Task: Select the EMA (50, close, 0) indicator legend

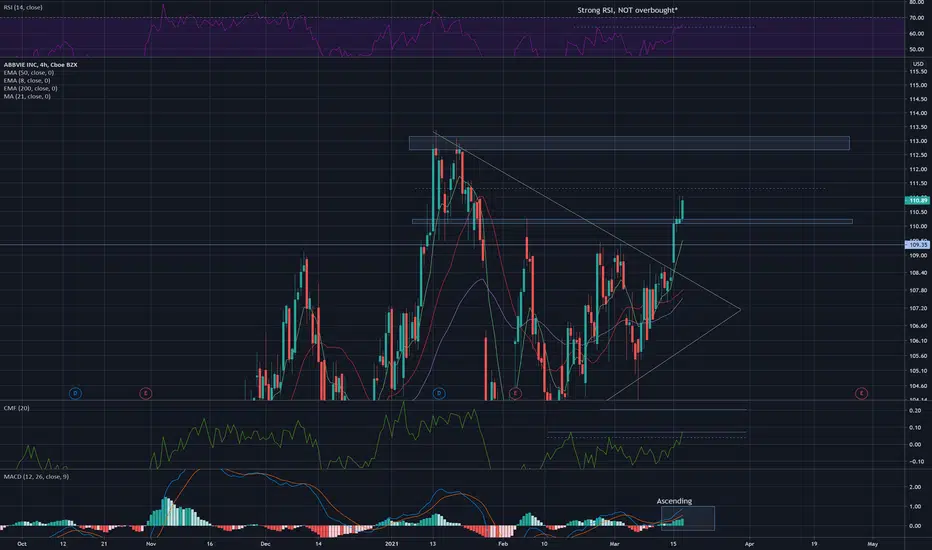Action: click(x=29, y=73)
